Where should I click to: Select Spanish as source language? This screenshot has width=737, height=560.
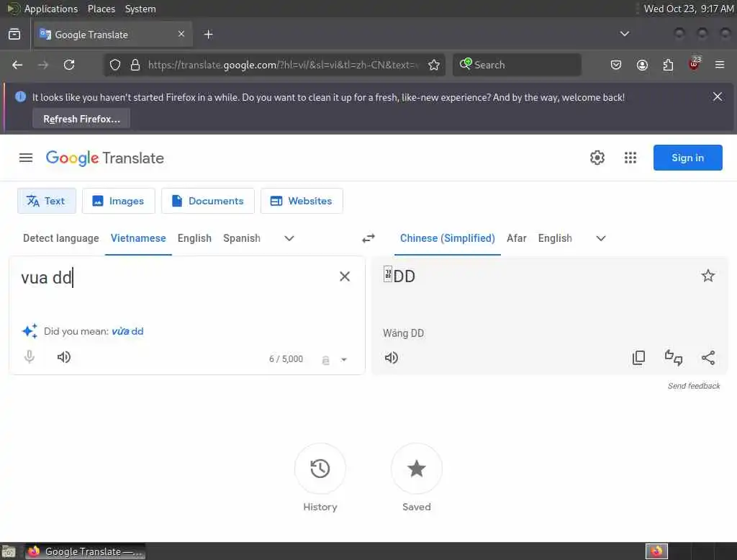242,238
